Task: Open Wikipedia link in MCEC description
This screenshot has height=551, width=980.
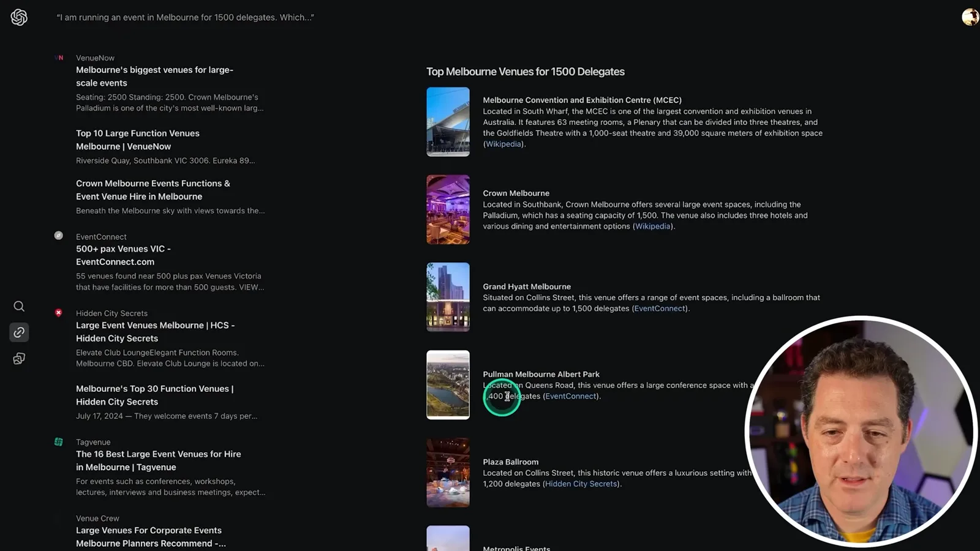Action: pos(503,144)
